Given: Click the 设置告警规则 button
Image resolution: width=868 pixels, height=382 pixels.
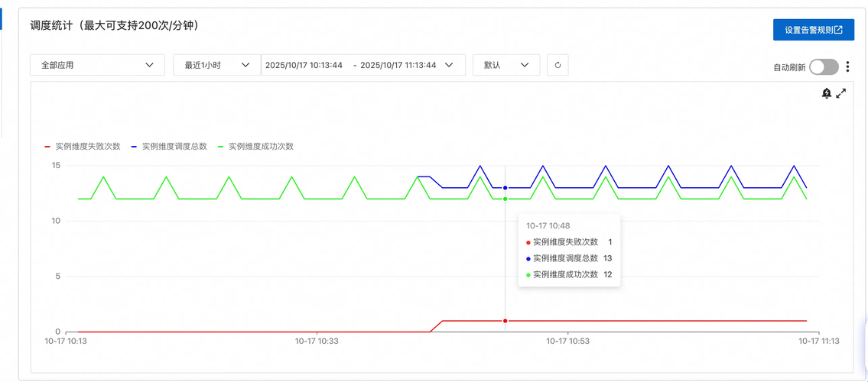Looking at the screenshot, I should pyautogui.click(x=813, y=30).
